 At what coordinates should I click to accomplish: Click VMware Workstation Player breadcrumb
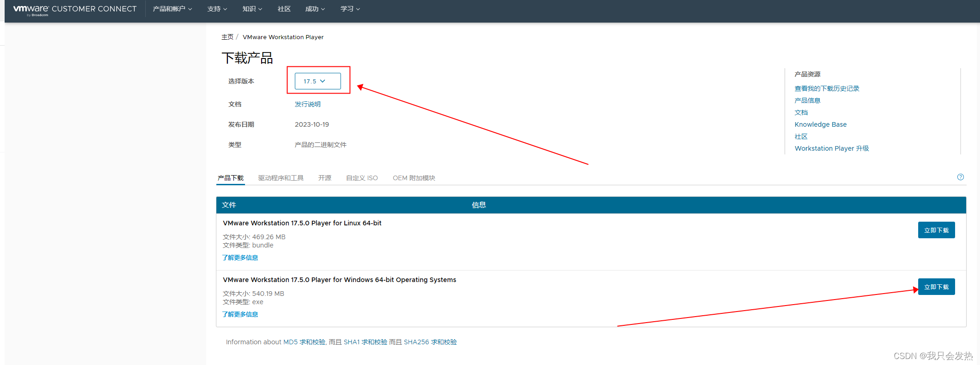[283, 37]
